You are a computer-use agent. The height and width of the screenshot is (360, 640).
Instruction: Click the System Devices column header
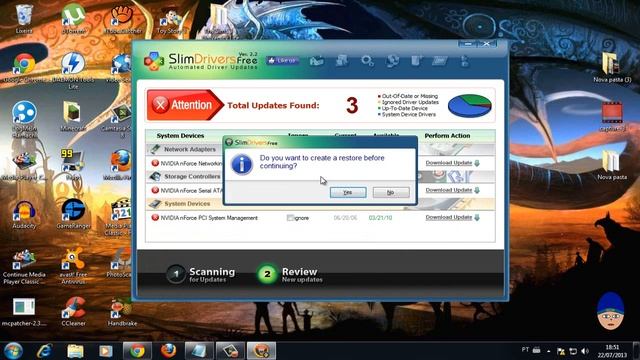[180, 136]
